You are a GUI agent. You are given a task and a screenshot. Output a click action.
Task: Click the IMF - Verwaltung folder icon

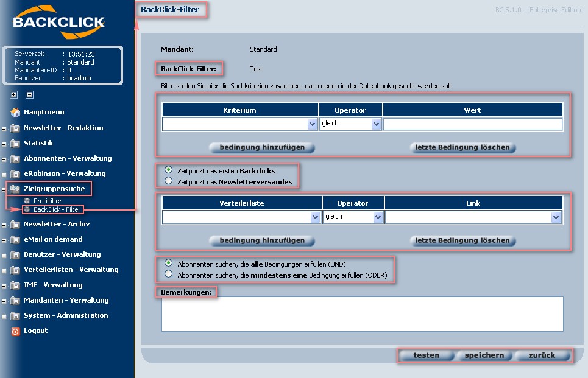pyautogui.click(x=15, y=285)
